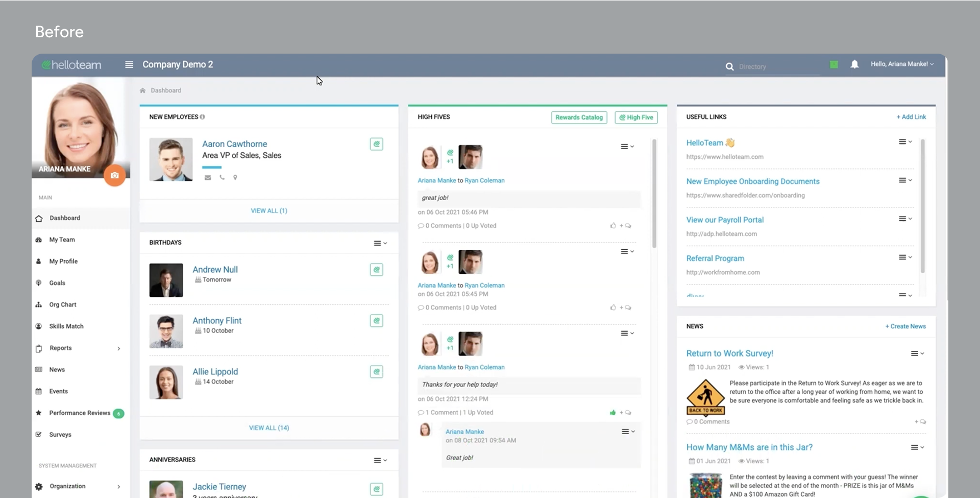Viewport: 980px width, 498px height.
Task: Open Return to Work Survey! article
Action: (x=729, y=353)
